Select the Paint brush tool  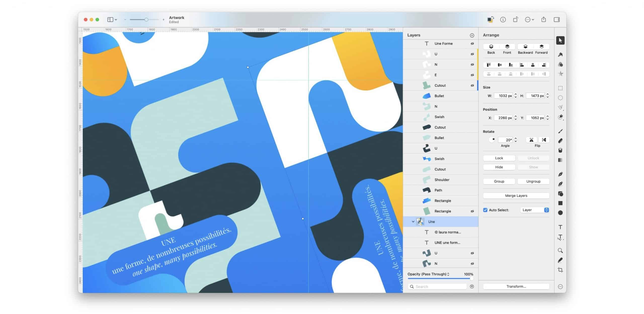[x=560, y=131]
